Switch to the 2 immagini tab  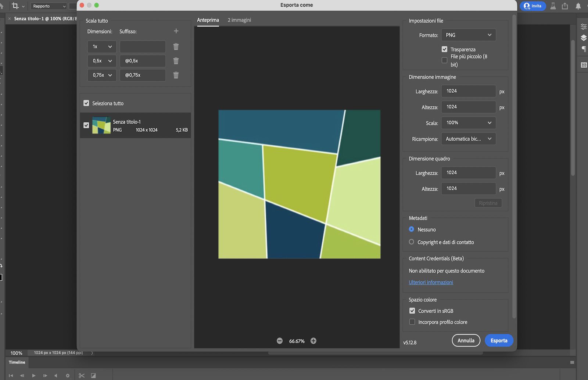pos(239,20)
